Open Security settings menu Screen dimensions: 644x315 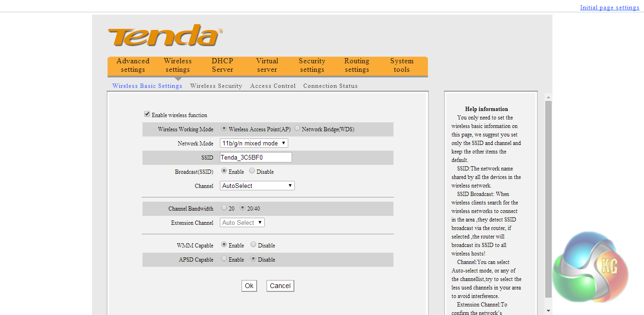[x=312, y=65]
